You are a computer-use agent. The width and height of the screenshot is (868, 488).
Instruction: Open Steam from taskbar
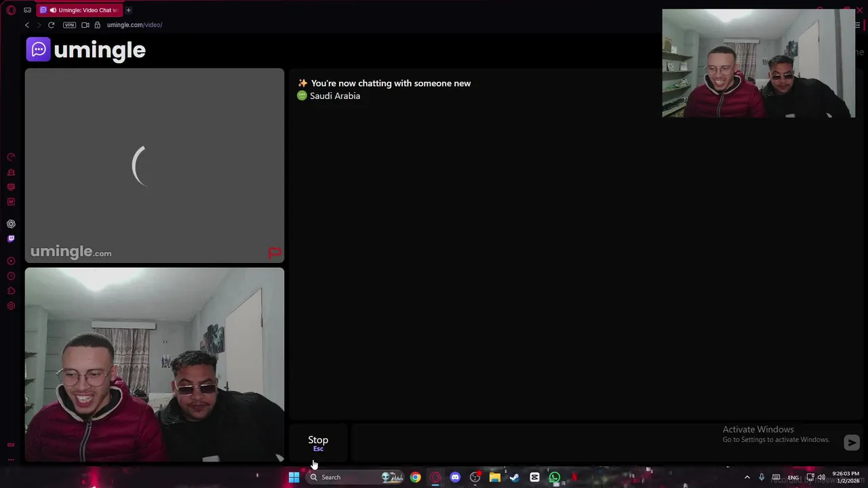(515, 477)
